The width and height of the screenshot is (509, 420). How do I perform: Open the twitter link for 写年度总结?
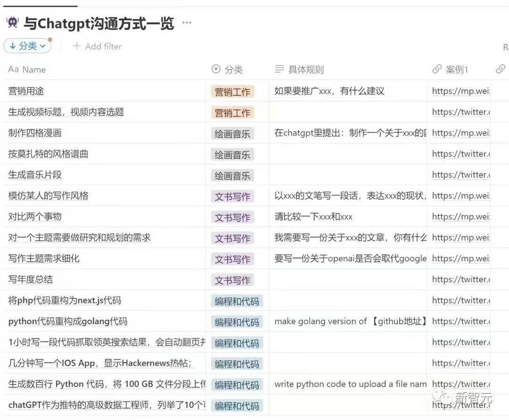461,280
